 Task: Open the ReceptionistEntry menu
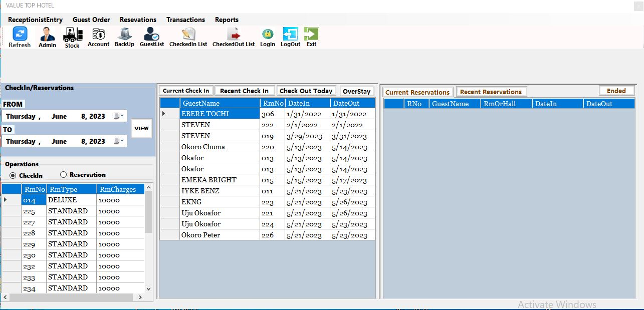35,20
